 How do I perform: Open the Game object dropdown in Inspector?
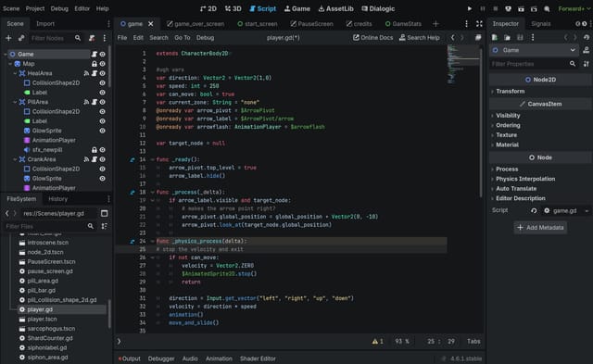click(535, 50)
